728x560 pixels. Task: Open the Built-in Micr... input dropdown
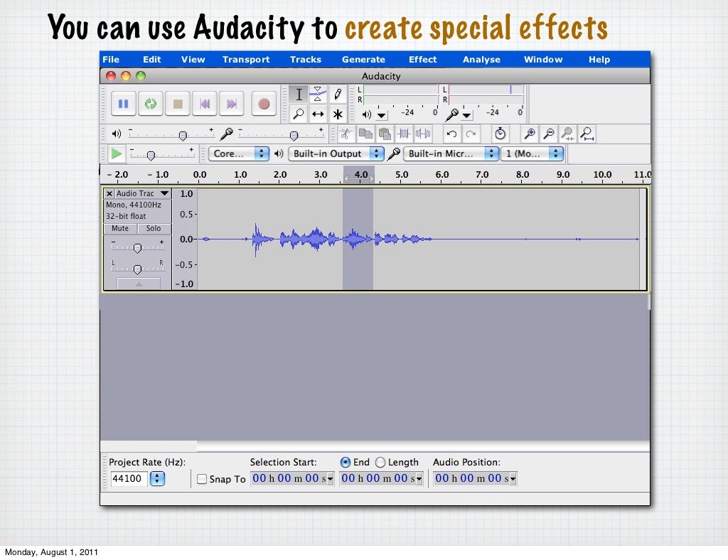tap(451, 154)
